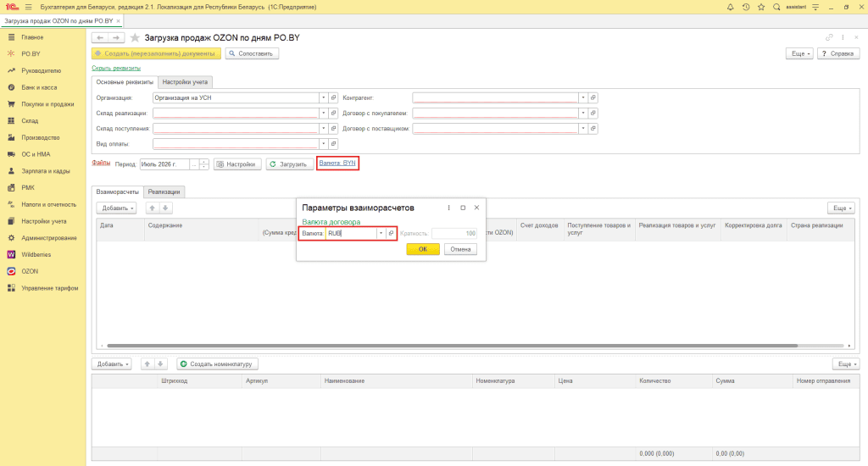Confirm dialog with OK button
Screen dimensions: 868x466
coord(423,249)
